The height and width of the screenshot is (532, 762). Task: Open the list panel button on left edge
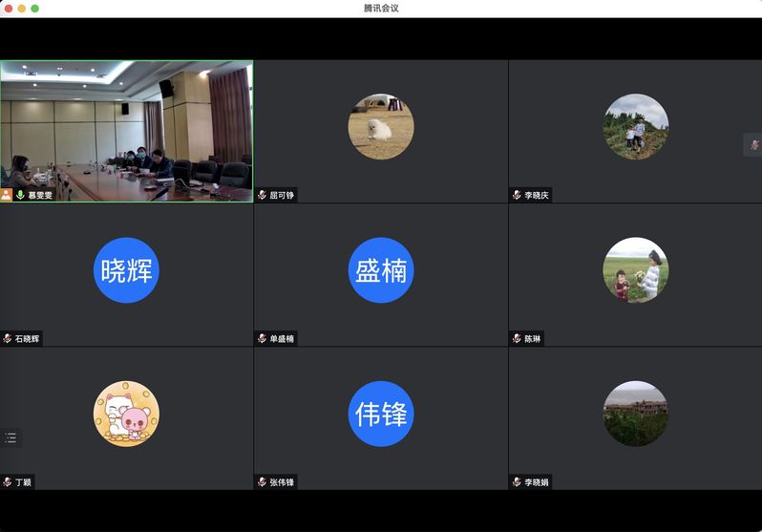pyautogui.click(x=11, y=438)
